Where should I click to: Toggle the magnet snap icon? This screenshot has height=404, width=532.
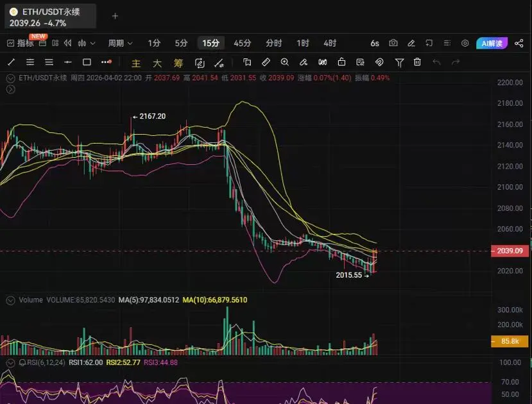[x=379, y=62]
